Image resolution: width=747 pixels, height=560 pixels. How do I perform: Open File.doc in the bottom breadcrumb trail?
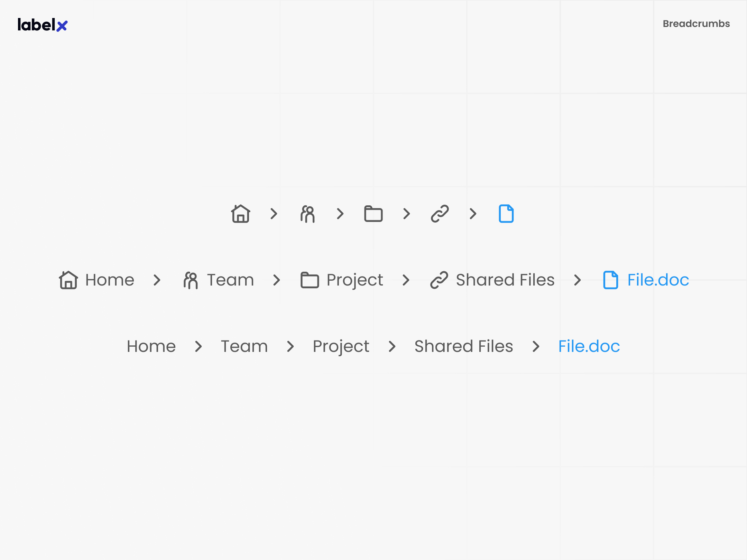point(589,346)
